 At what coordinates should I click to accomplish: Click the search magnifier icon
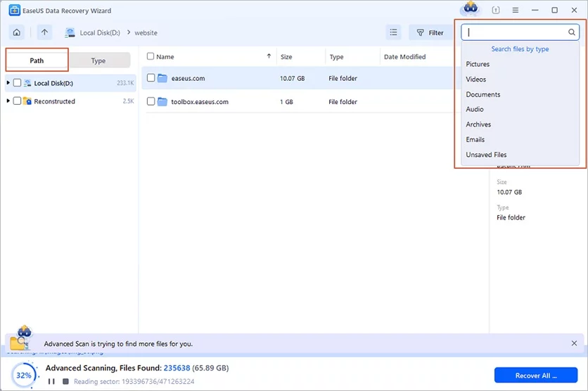572,32
